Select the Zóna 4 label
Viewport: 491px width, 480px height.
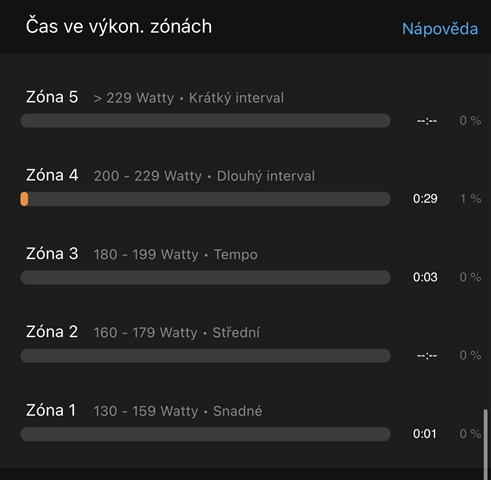(x=52, y=175)
